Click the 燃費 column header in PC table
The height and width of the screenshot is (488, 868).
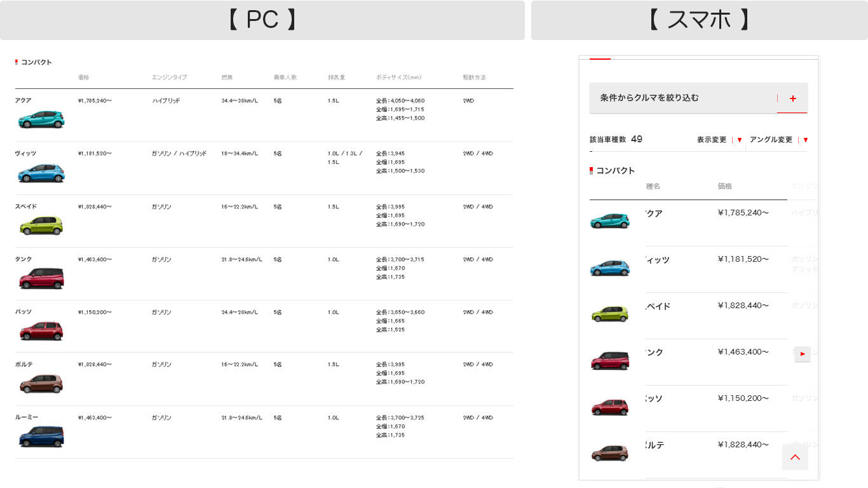tap(227, 78)
